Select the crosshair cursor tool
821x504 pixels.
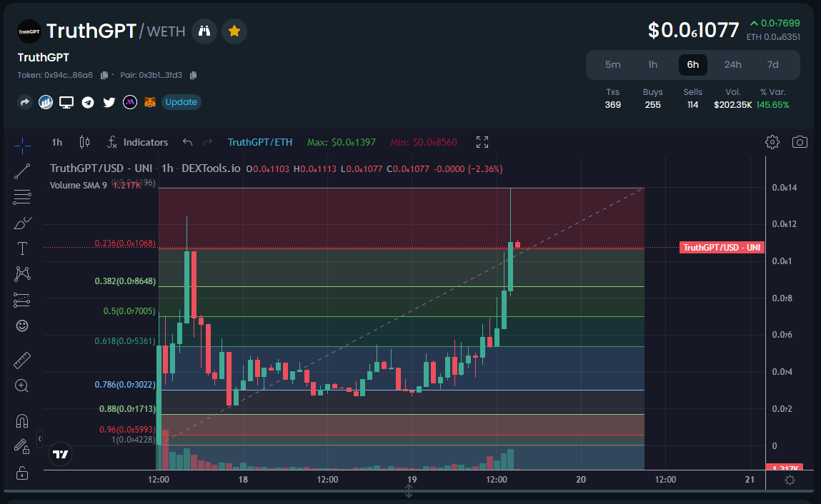[x=22, y=145]
